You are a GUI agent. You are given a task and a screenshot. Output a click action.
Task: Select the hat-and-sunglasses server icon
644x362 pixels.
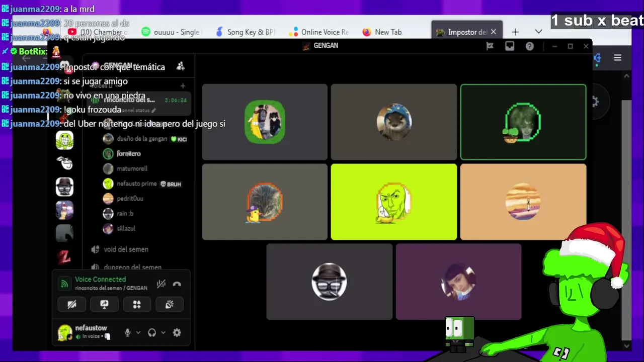64,187
